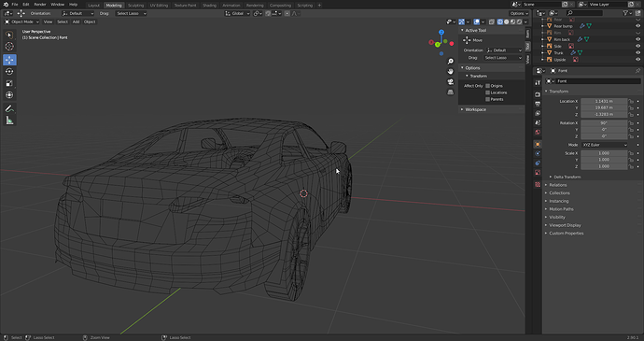Pin the properties editor with pin icon
This screenshot has width=644, height=341.
637,71
